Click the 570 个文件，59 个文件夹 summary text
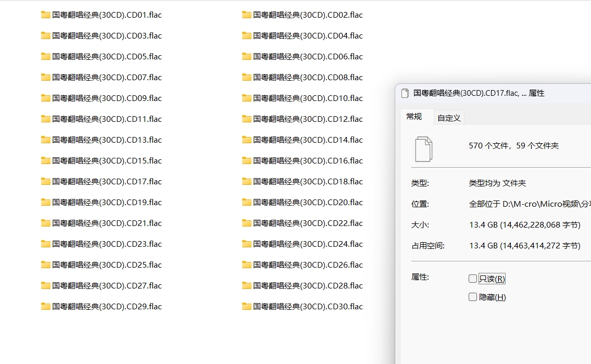Screen dimensions: 591x364 514,146
